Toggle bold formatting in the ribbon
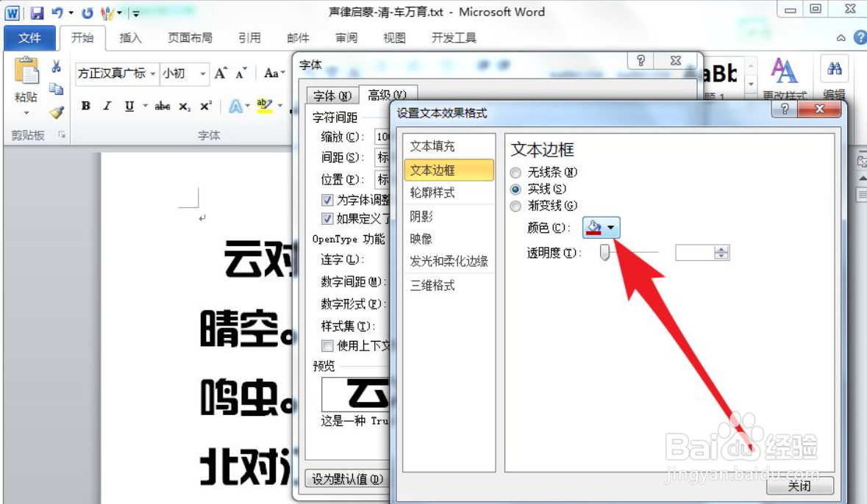The height and width of the screenshot is (504, 867). [85, 106]
